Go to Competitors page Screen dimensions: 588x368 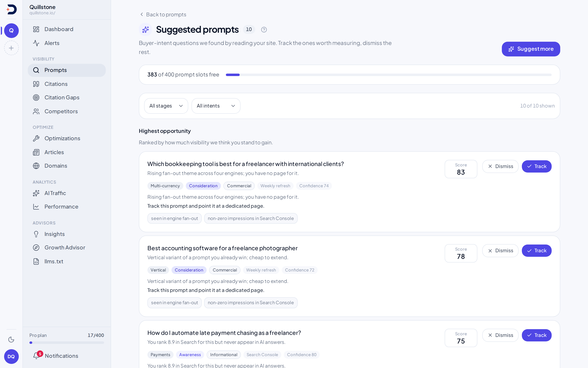click(x=67, y=111)
